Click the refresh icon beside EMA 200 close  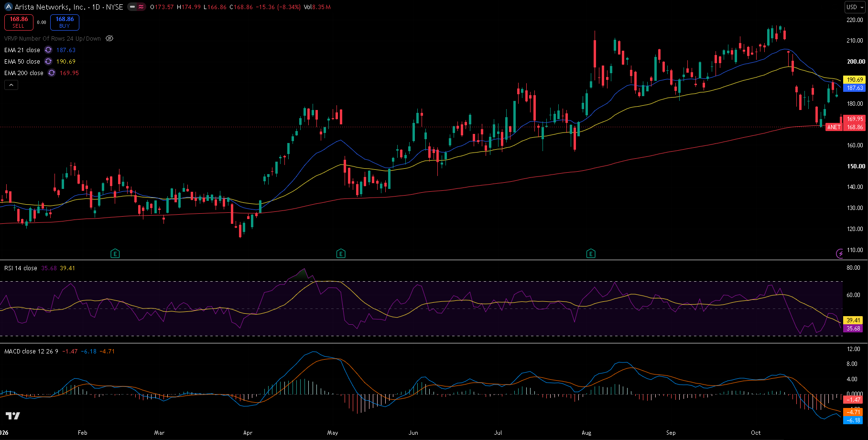[52, 73]
